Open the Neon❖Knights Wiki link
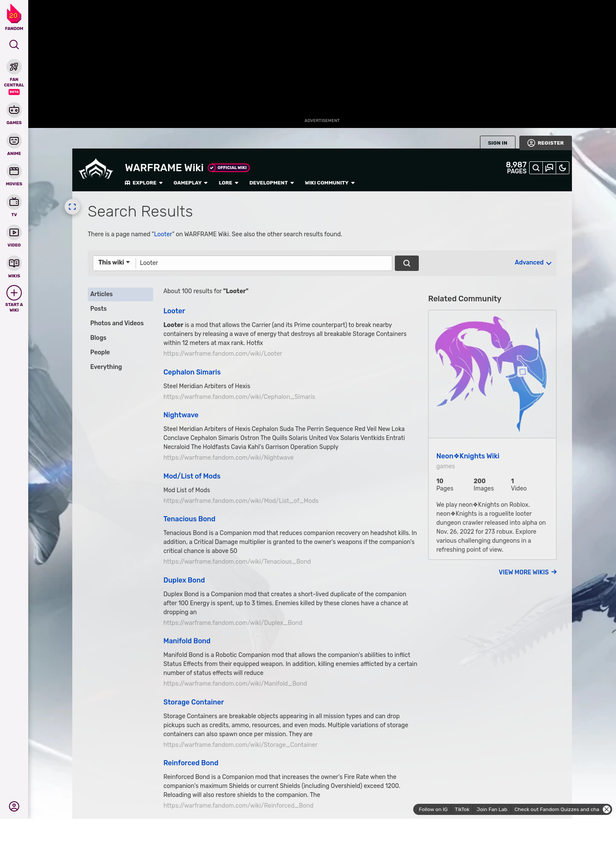Image resolution: width=616 pixels, height=856 pixels. click(468, 456)
